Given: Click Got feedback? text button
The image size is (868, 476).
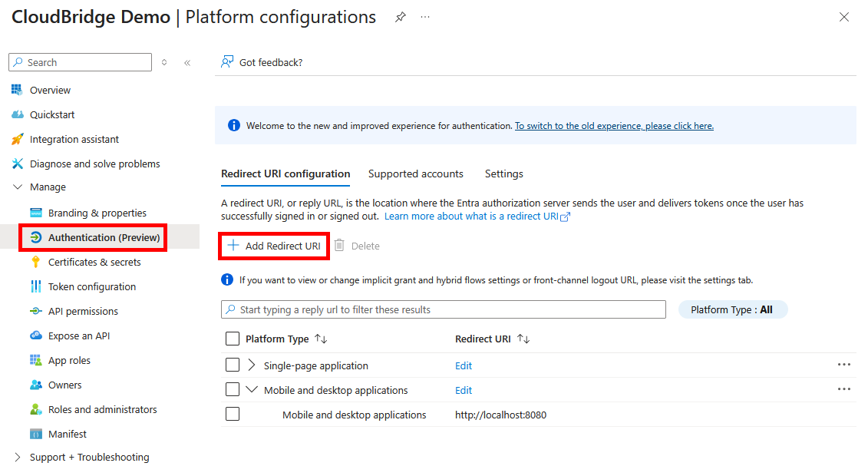Looking at the screenshot, I should [271, 62].
